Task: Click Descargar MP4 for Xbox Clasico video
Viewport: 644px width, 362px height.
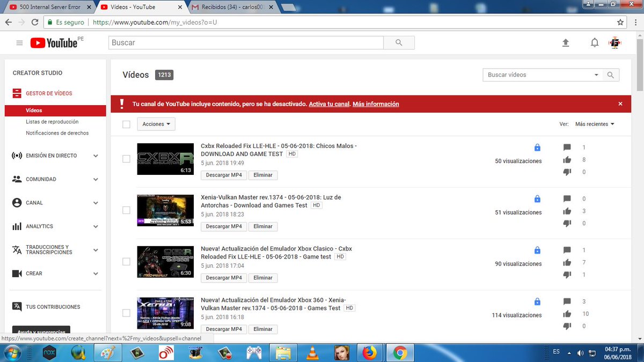Action: tap(224, 278)
